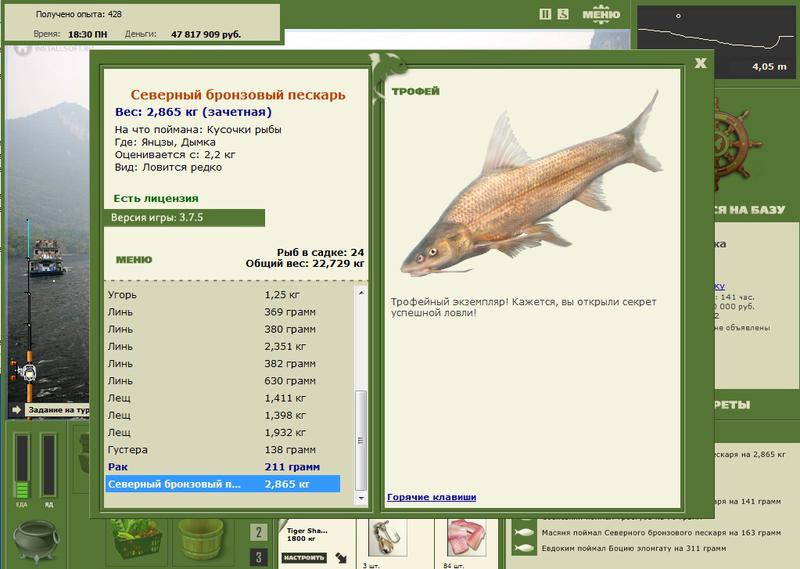
Task: Pause the game with the pause icon
Action: click(544, 14)
